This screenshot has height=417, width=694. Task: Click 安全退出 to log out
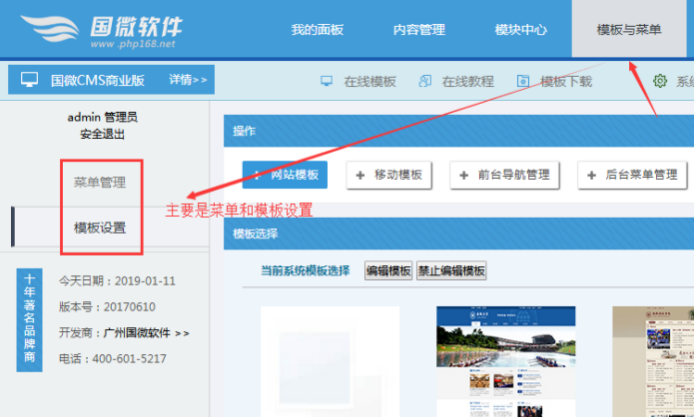click(102, 134)
